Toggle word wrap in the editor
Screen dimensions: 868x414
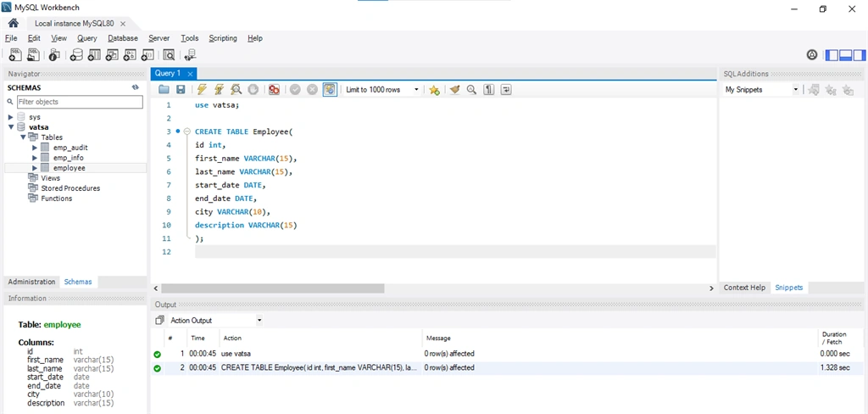click(505, 90)
